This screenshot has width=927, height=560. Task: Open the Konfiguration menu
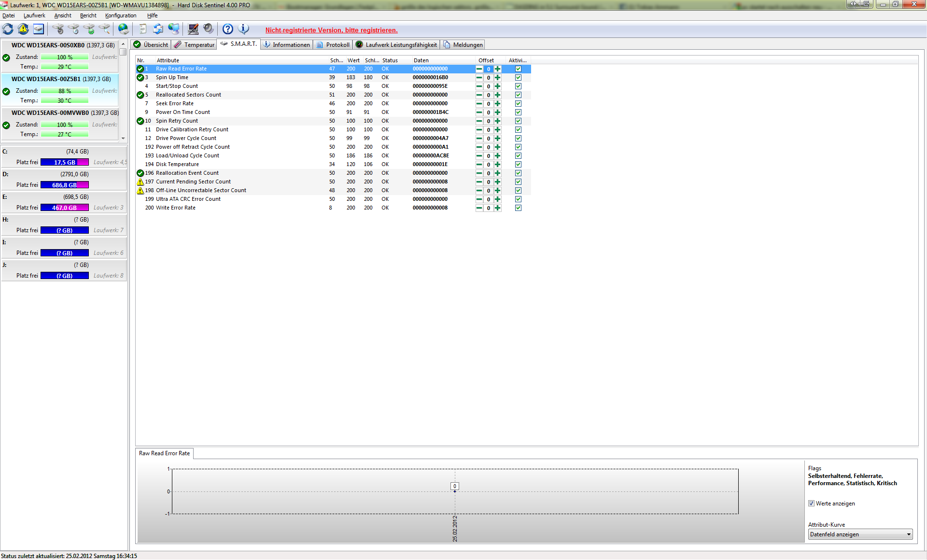(x=121, y=15)
